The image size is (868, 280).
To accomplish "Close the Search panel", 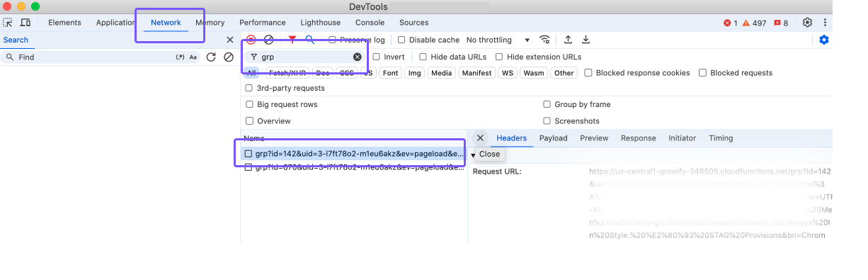I will click(x=229, y=40).
